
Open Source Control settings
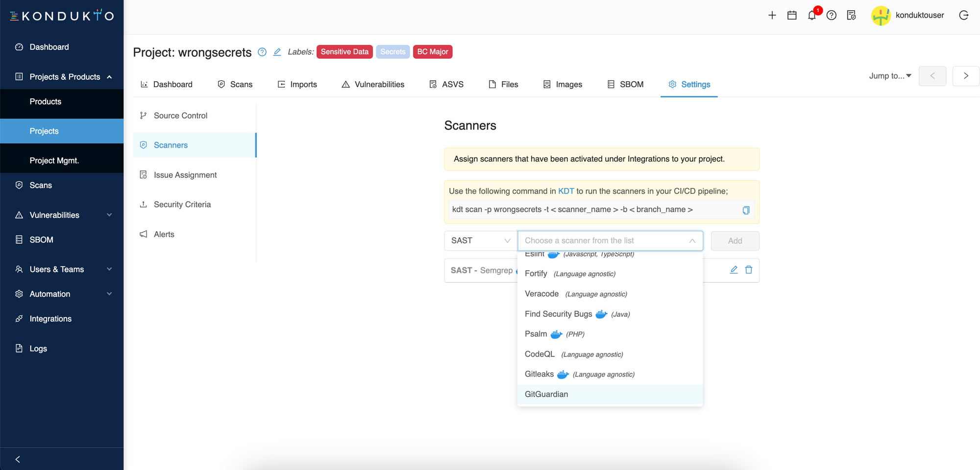(x=195, y=116)
